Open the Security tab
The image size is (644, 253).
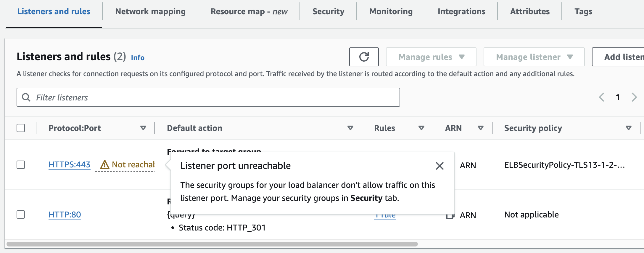(x=328, y=12)
